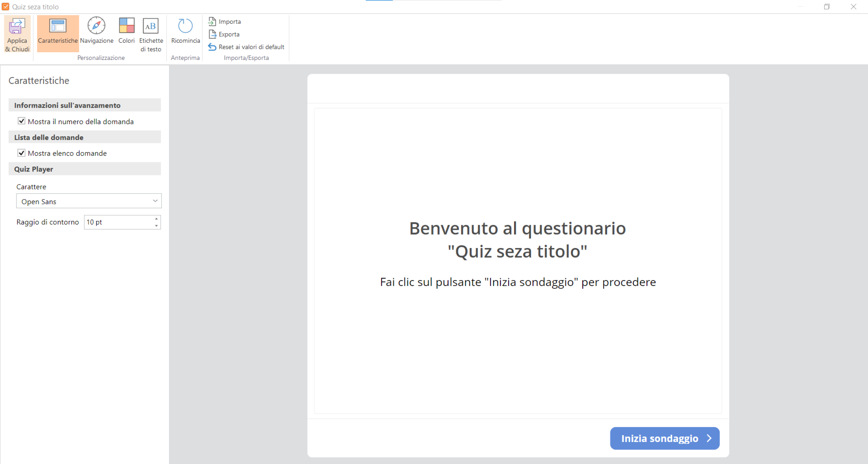Click the Lista delle domande section header
Image resolution: width=868 pixels, height=464 pixels.
point(85,137)
